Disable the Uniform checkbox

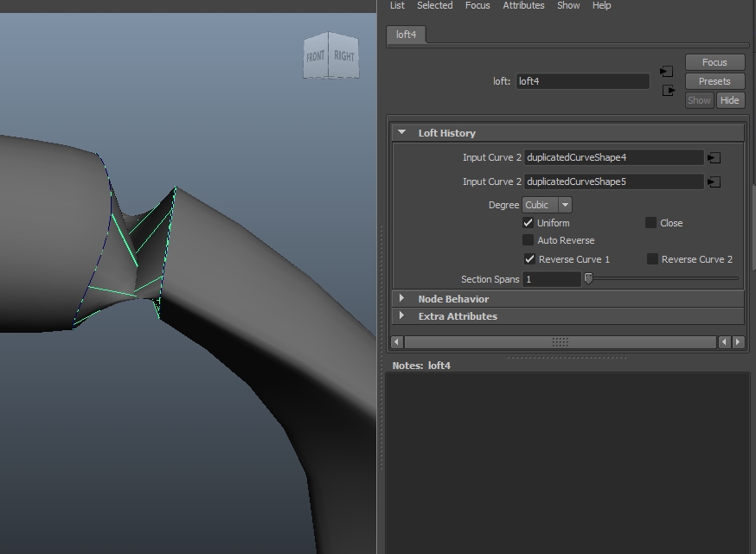point(528,223)
